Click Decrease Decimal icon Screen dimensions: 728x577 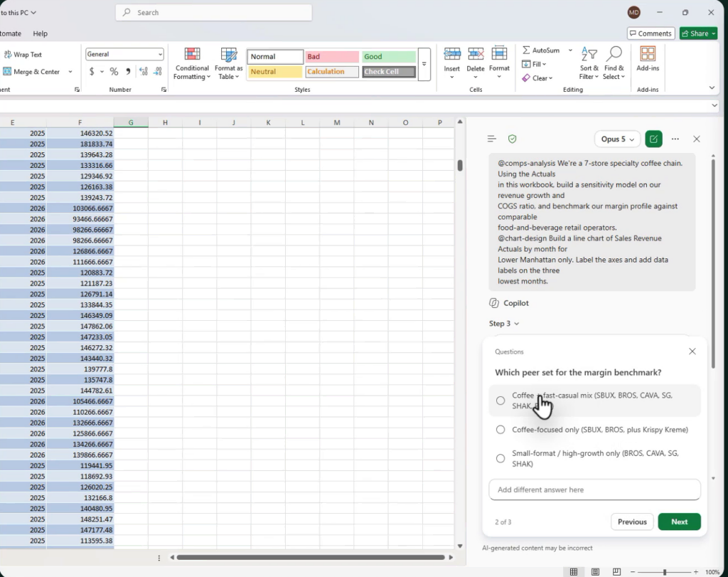157,72
